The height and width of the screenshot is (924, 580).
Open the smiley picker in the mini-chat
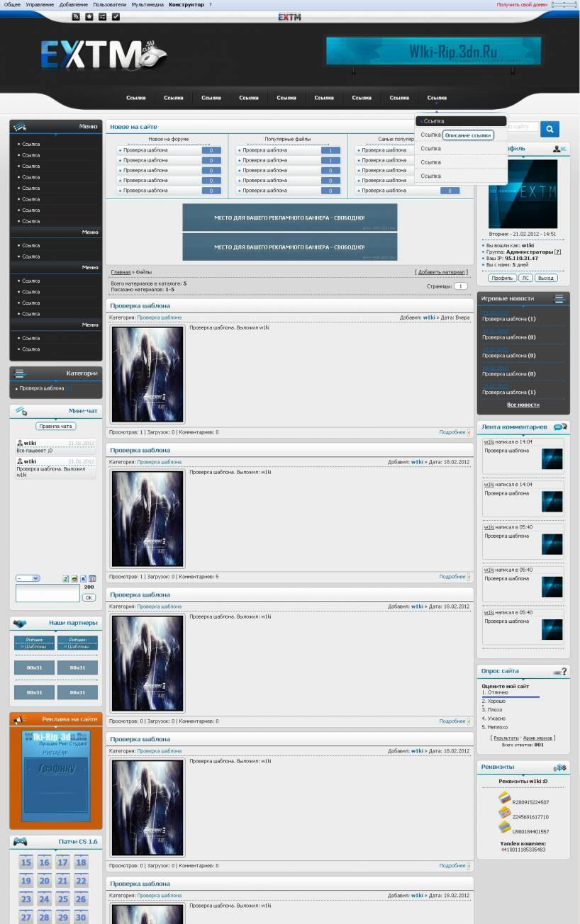pyautogui.click(x=74, y=578)
